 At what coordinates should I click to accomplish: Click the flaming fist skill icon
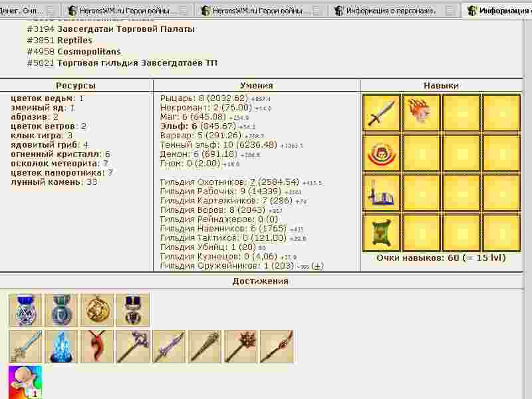(422, 112)
